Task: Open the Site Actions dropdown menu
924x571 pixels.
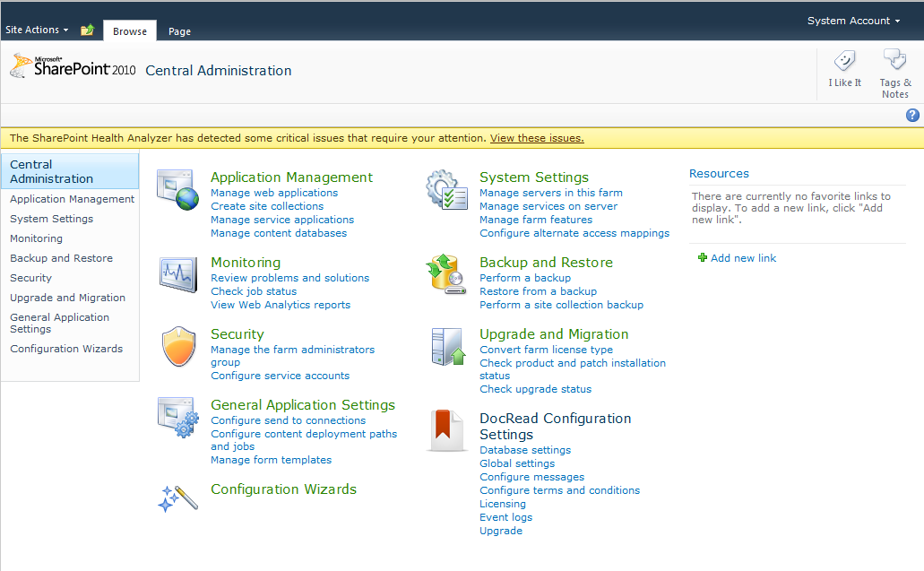Action: (37, 30)
